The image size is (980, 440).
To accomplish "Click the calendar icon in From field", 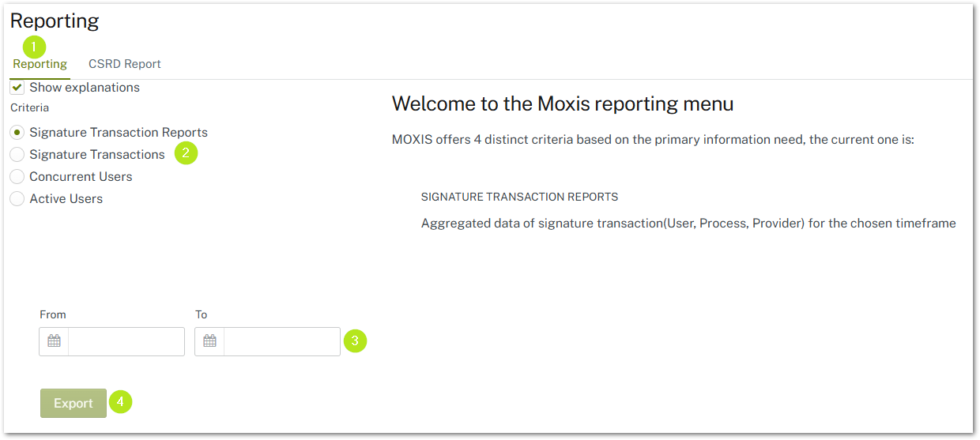I will pyautogui.click(x=54, y=341).
